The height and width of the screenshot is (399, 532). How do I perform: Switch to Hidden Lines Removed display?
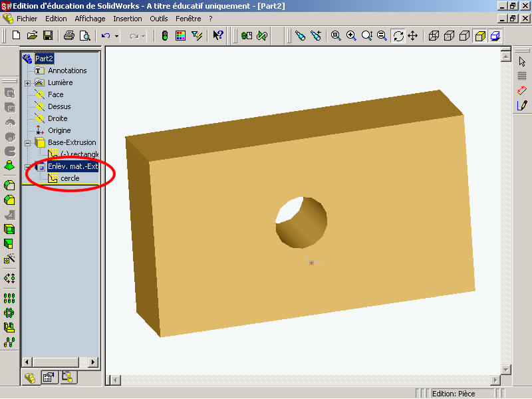pyautogui.click(x=464, y=35)
